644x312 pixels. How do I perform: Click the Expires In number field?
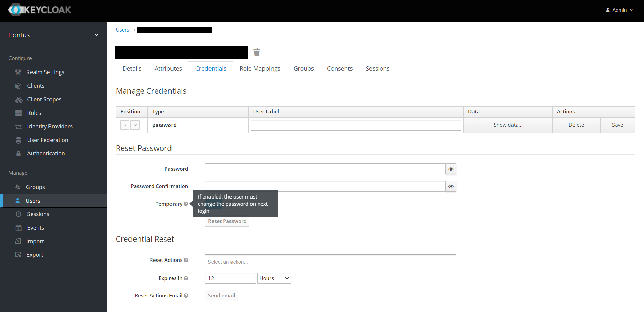click(x=230, y=278)
